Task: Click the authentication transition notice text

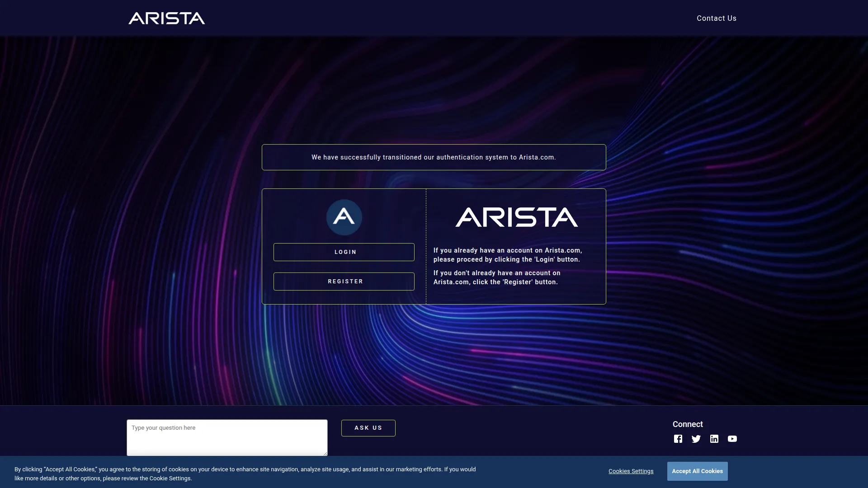Action: (x=434, y=157)
